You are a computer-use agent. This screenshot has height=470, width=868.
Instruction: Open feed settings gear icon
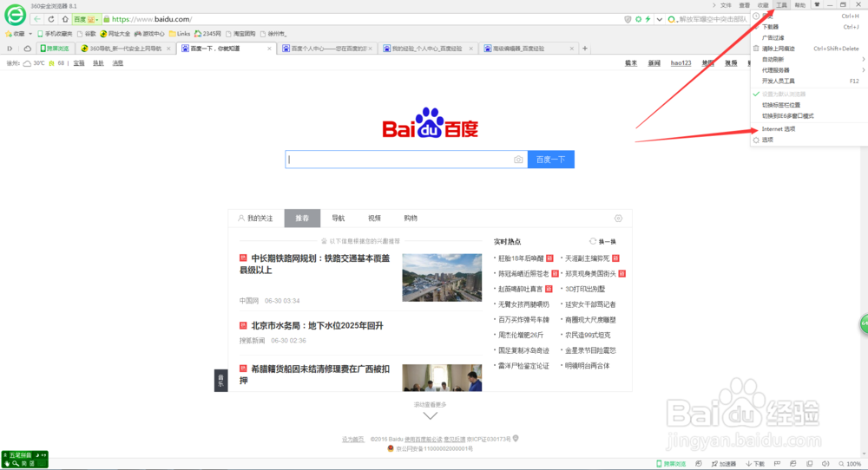618,219
